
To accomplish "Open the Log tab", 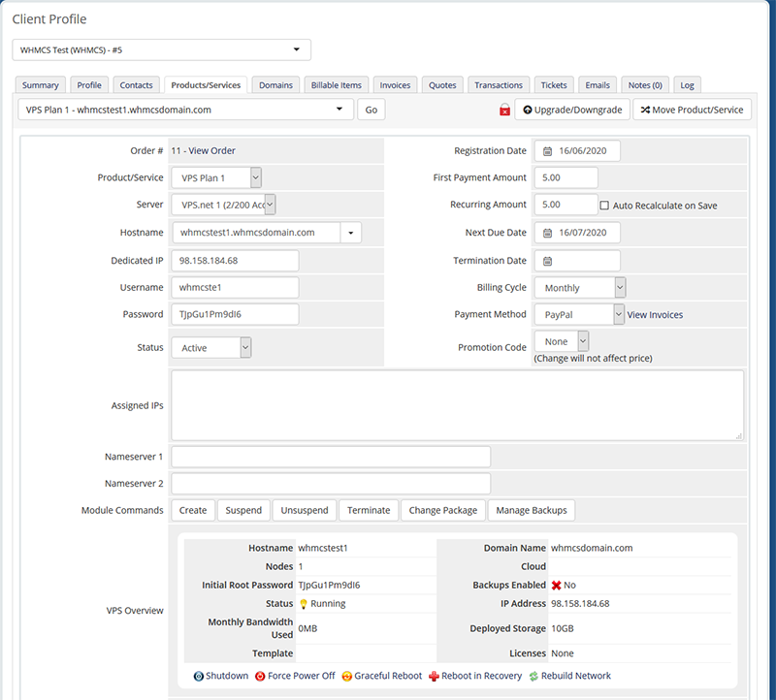I will tap(687, 85).
